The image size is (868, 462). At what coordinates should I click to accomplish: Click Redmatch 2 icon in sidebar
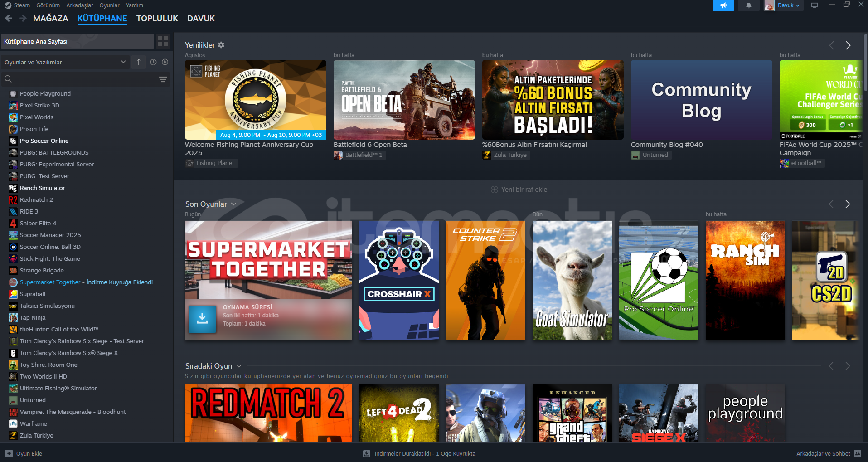(x=13, y=199)
